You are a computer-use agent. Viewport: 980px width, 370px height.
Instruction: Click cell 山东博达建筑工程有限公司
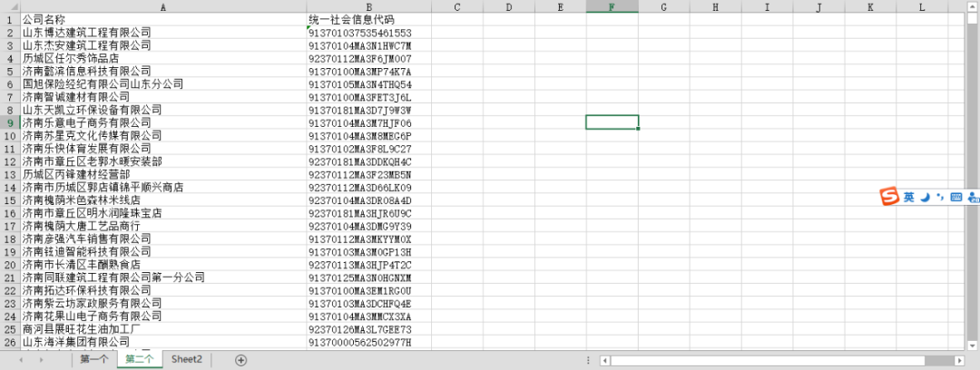coord(163,33)
